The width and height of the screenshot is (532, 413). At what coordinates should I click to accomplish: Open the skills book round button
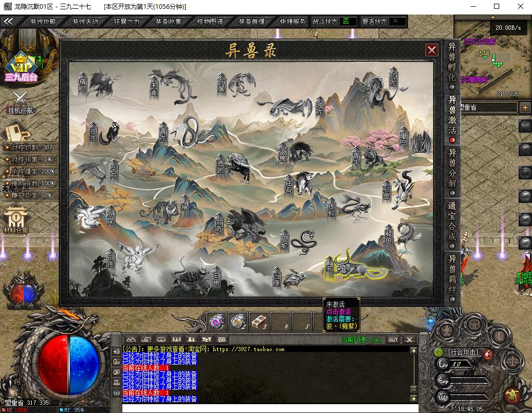[499, 337]
